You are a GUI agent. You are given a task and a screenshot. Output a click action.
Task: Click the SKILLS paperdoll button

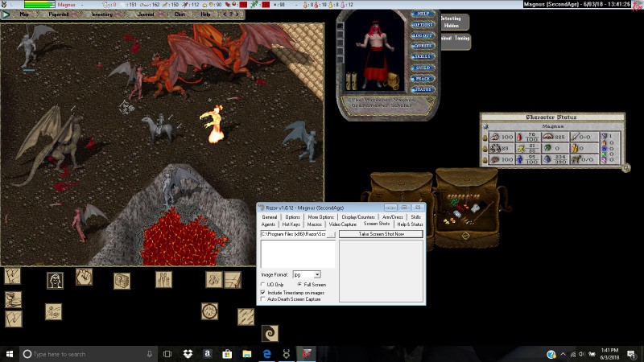[x=423, y=56]
